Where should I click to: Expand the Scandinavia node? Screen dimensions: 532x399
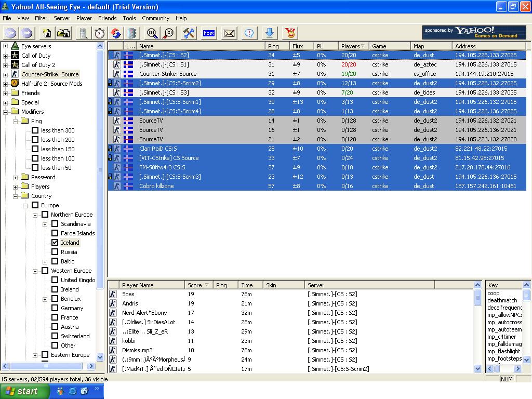[45, 224]
